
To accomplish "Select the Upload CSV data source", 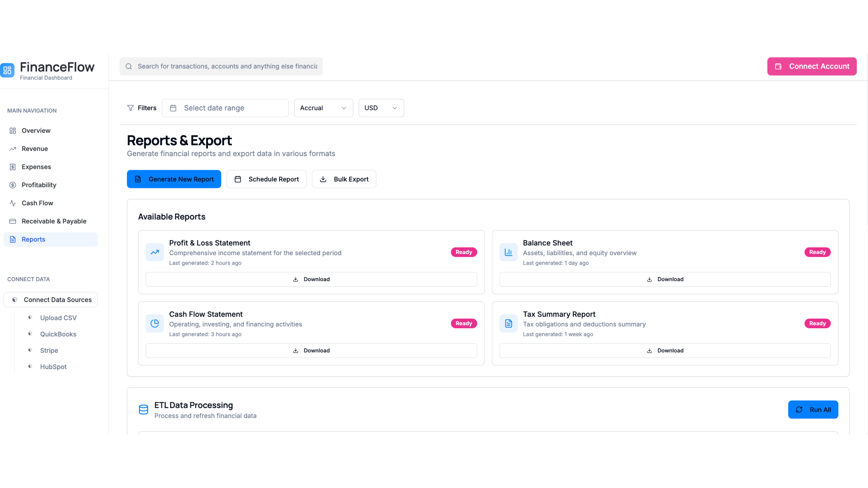I will pyautogui.click(x=58, y=318).
